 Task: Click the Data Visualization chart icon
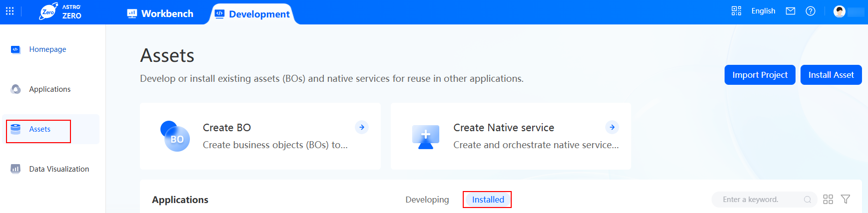coord(15,169)
